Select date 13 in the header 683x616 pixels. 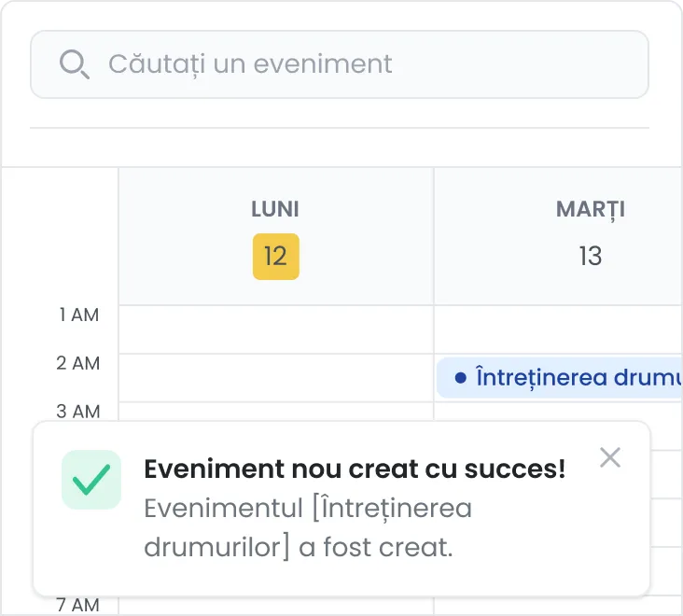coord(591,256)
